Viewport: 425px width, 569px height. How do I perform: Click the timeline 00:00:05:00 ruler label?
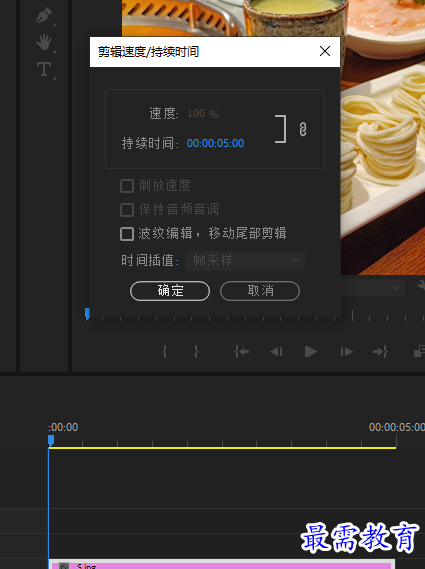point(397,427)
